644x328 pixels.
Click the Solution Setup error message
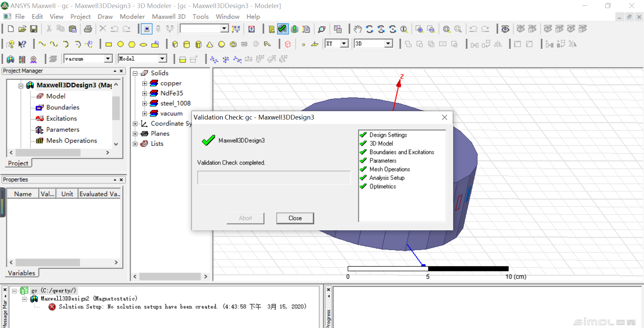coord(182,307)
